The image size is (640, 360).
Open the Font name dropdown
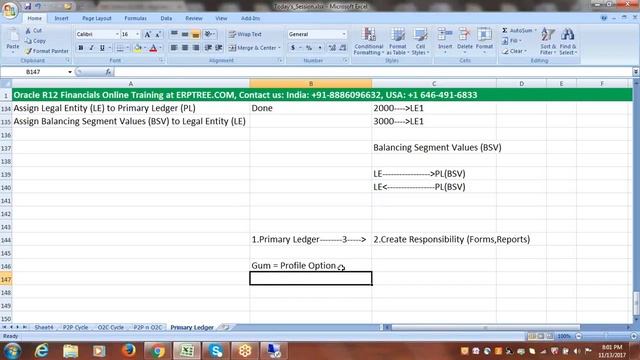click(x=117, y=34)
